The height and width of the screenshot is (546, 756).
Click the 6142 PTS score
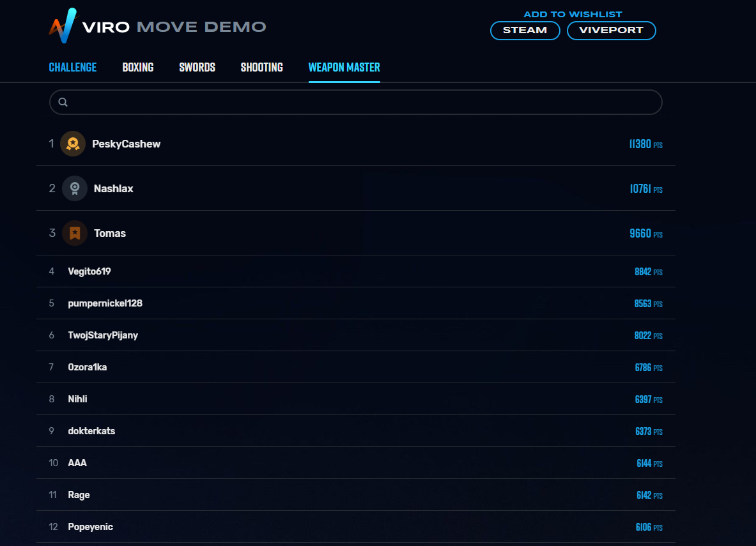(649, 496)
